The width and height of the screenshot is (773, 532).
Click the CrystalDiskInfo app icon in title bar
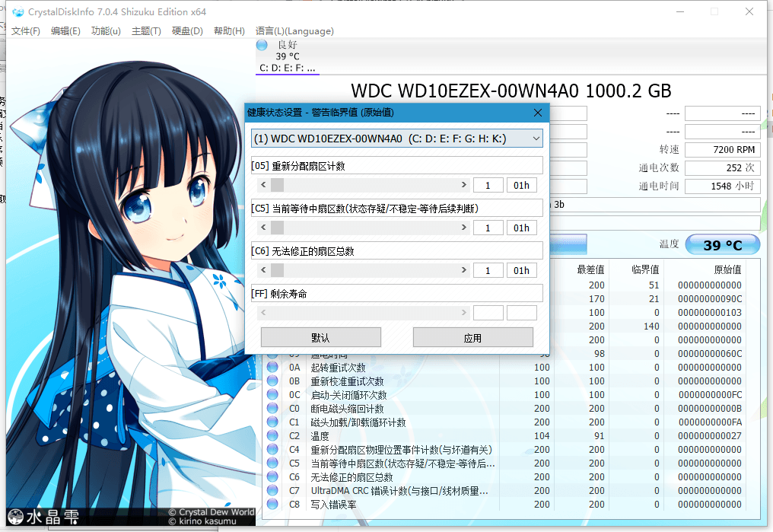pos(17,12)
